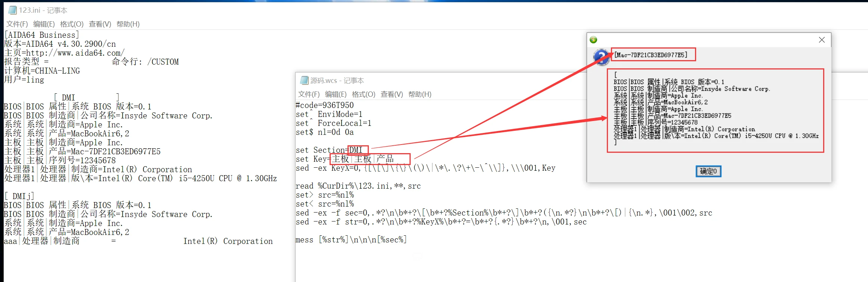Viewport: 868px width, 282px height.
Task: Open 文件(F) menu in the 源码.wcs window
Action: (309, 94)
